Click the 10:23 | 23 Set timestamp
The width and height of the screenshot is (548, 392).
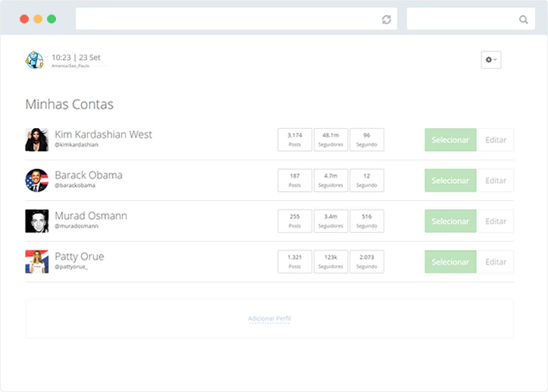[77, 58]
